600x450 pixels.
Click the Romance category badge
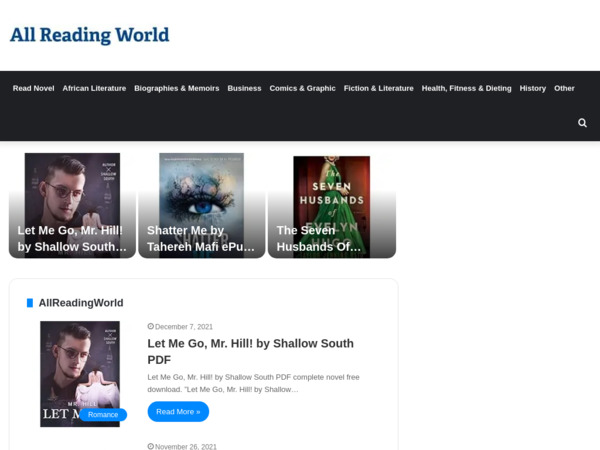(103, 415)
